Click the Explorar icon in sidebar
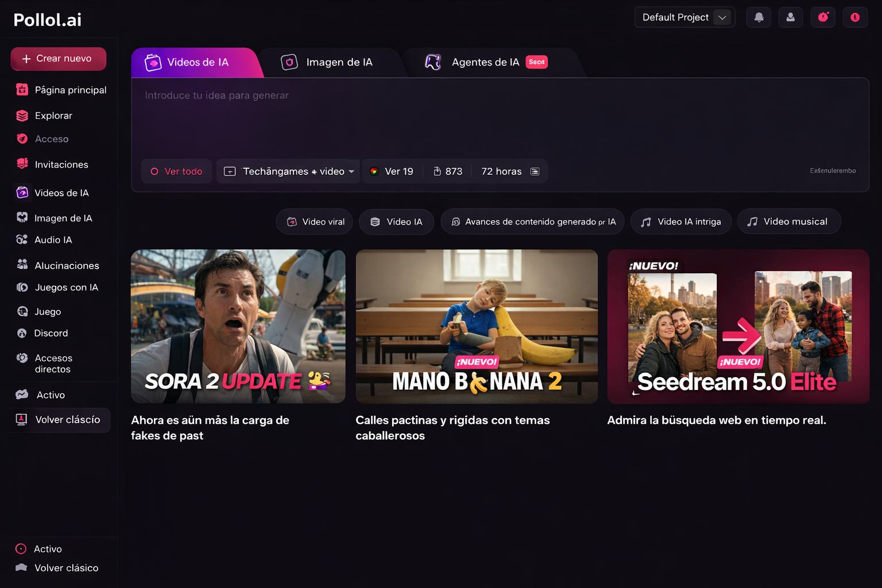This screenshot has width=882, height=588. (22, 116)
